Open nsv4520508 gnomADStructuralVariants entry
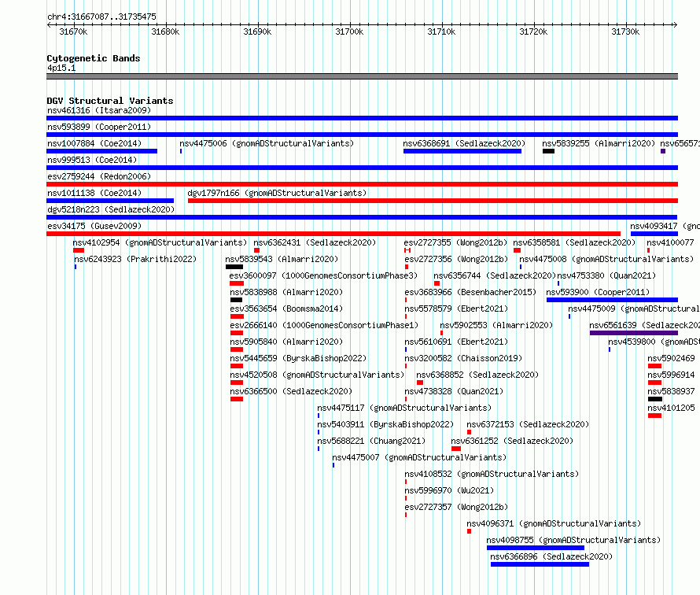Screen dimensions: 700x595 click(317, 375)
